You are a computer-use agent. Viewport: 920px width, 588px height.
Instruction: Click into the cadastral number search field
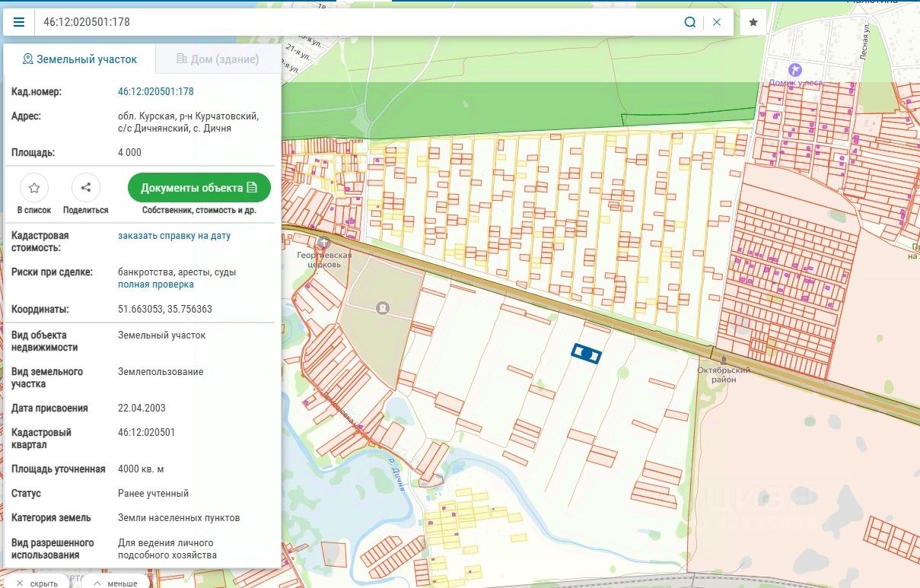(358, 22)
